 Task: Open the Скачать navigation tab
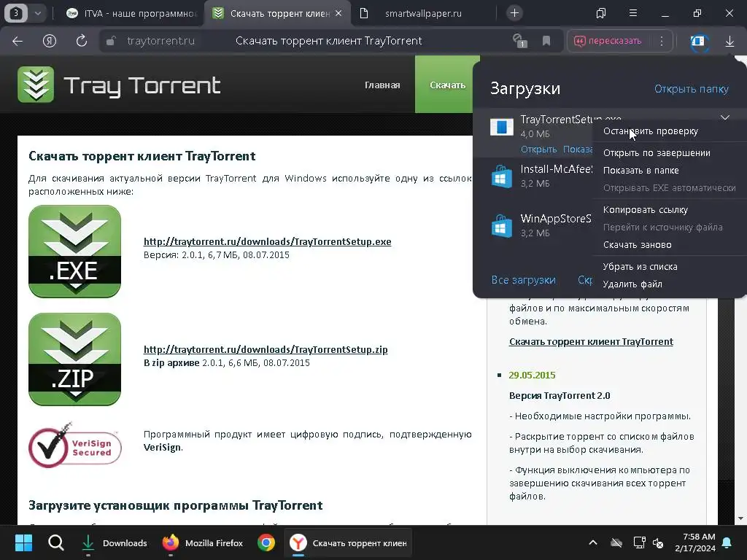447,85
